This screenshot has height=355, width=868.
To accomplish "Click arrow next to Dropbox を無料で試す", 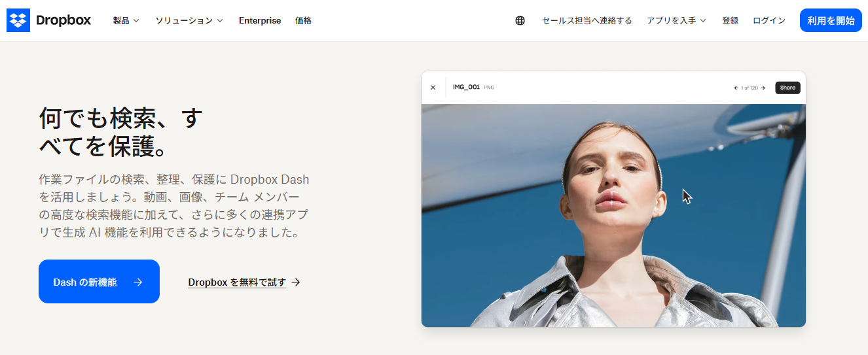I will (x=296, y=282).
